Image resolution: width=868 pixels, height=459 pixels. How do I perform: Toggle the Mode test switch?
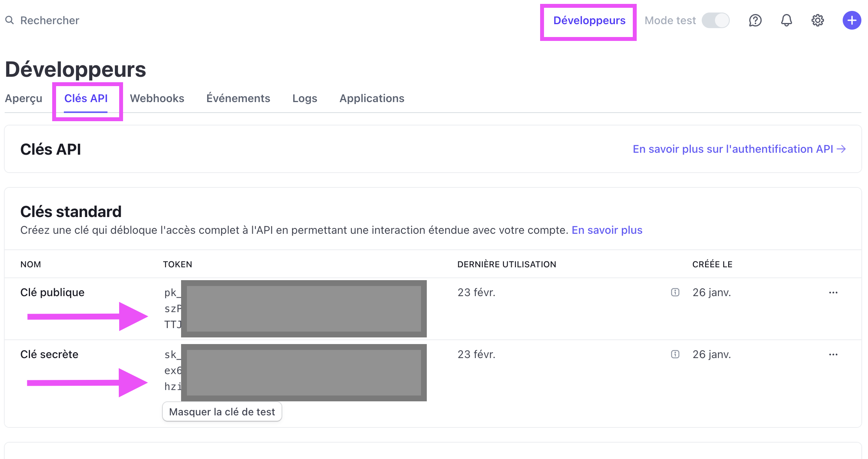tap(716, 20)
